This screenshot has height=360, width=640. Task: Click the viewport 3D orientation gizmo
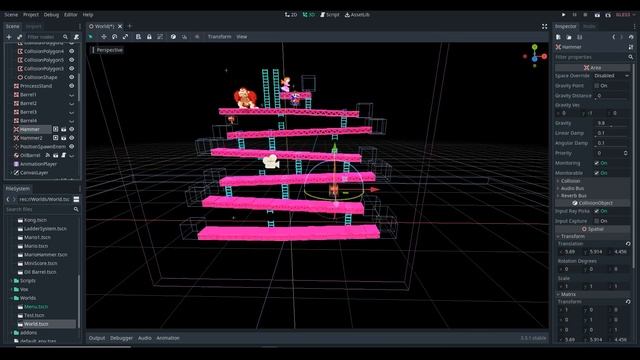point(535,56)
